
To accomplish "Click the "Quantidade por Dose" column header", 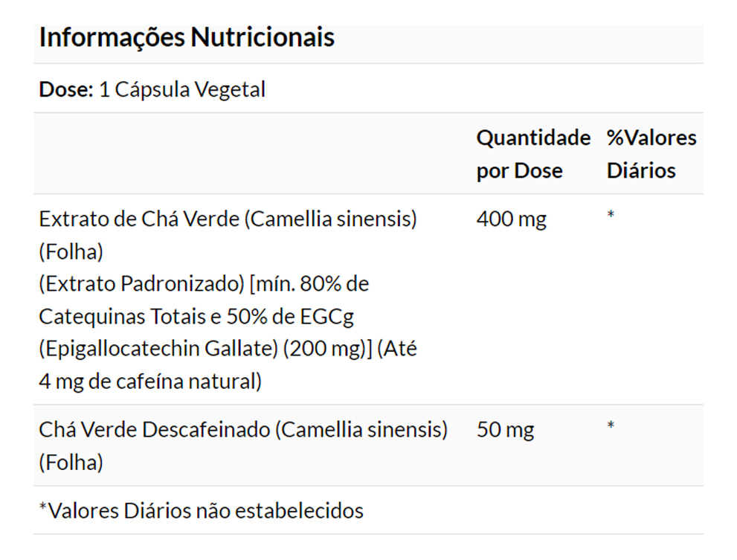I will click(x=532, y=154).
